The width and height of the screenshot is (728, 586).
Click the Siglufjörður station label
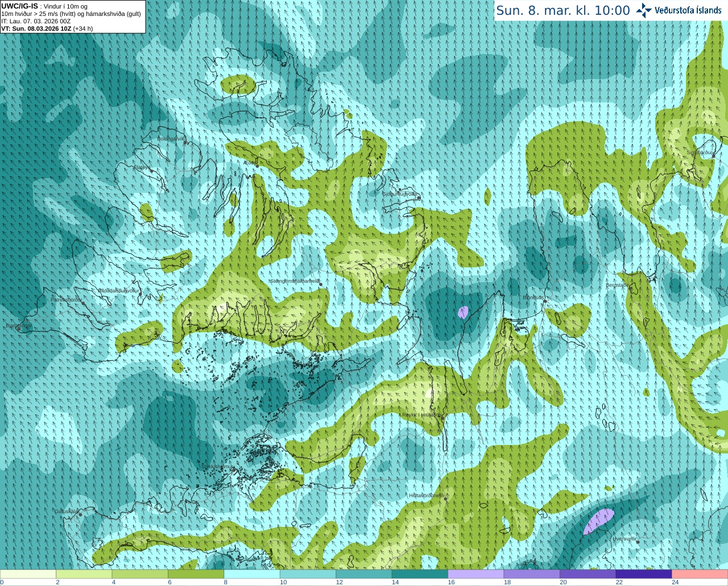700,152
